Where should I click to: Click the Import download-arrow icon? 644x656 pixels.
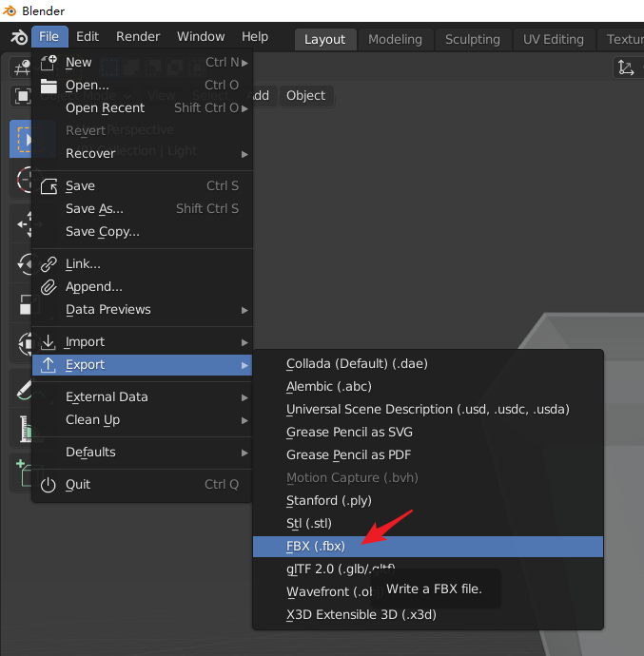(49, 342)
